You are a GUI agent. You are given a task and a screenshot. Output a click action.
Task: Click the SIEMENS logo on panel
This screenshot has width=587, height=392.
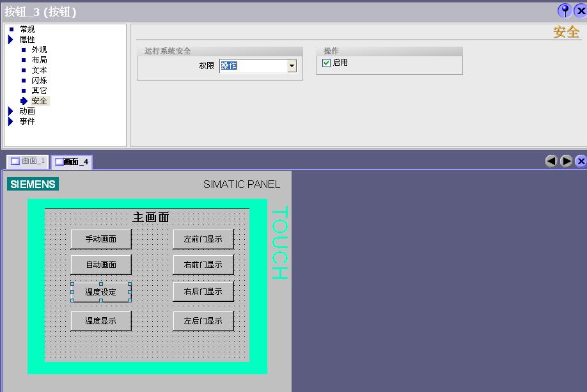(x=33, y=184)
